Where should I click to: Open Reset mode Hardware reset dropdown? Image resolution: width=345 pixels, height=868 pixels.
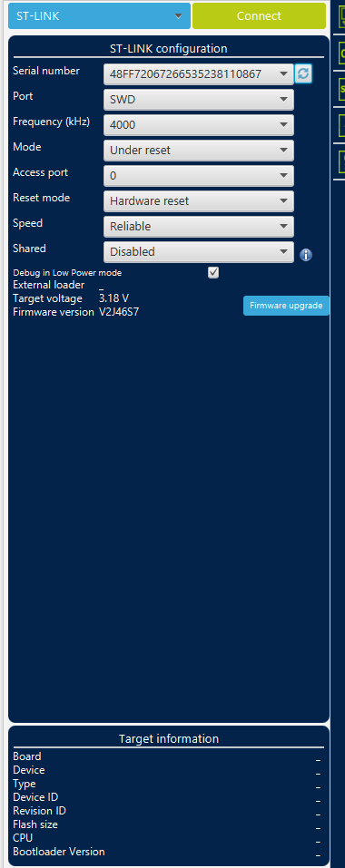[198, 201]
